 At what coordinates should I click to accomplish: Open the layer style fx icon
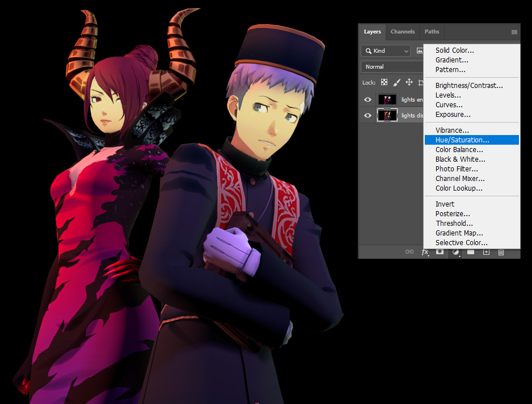(x=425, y=252)
